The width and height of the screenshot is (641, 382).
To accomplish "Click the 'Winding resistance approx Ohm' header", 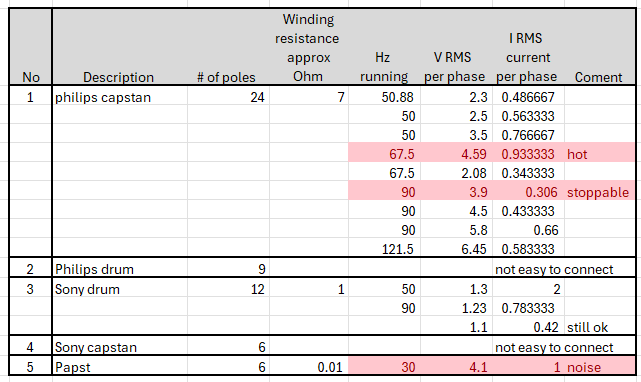I will tap(309, 47).
